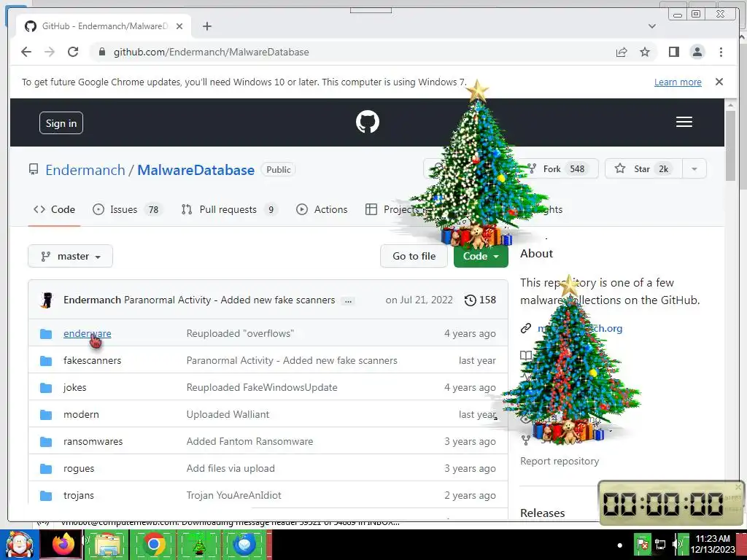The height and width of the screenshot is (560, 747).
Task: Open latest commit Paranormal Activity message
Action: 230,300
